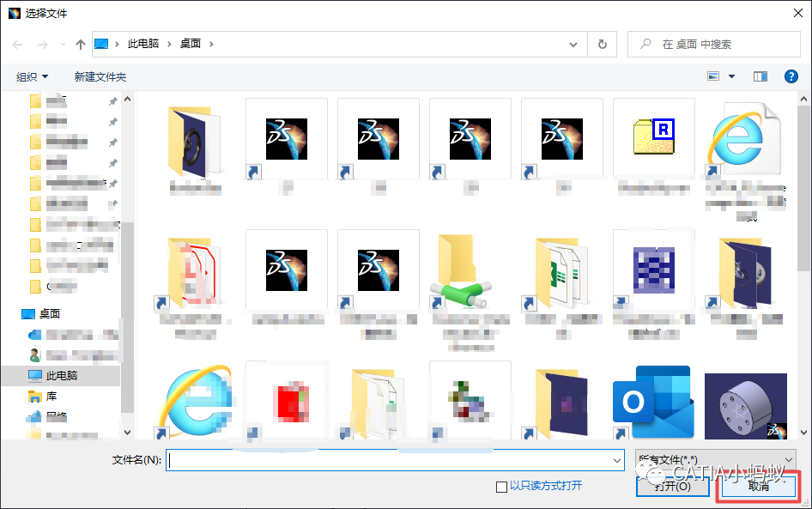Go forward using the forward arrow

[x=42, y=45]
